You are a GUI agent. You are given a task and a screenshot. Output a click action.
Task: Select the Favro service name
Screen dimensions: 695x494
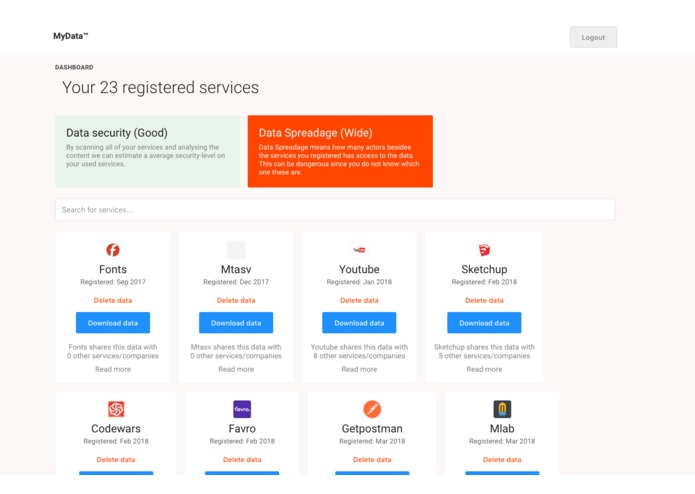click(242, 428)
